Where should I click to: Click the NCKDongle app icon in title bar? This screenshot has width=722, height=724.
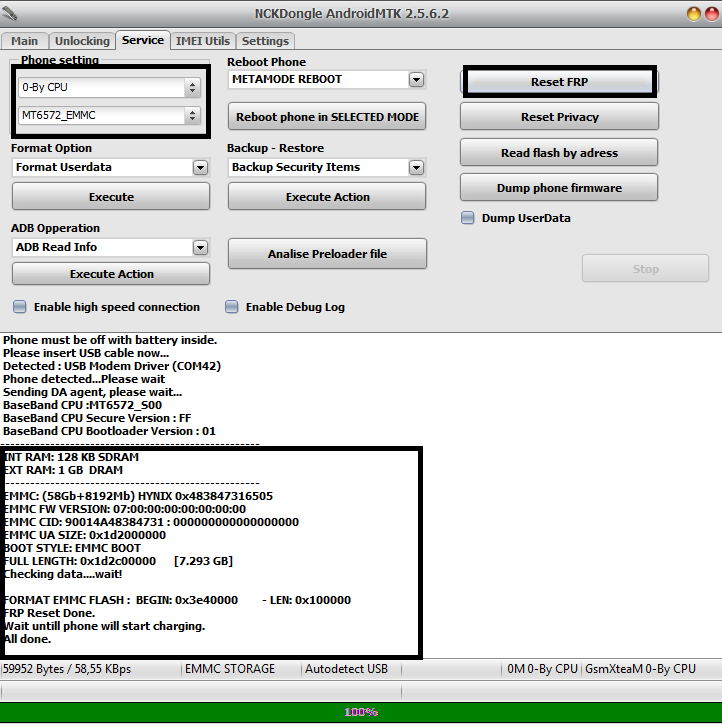10,13
